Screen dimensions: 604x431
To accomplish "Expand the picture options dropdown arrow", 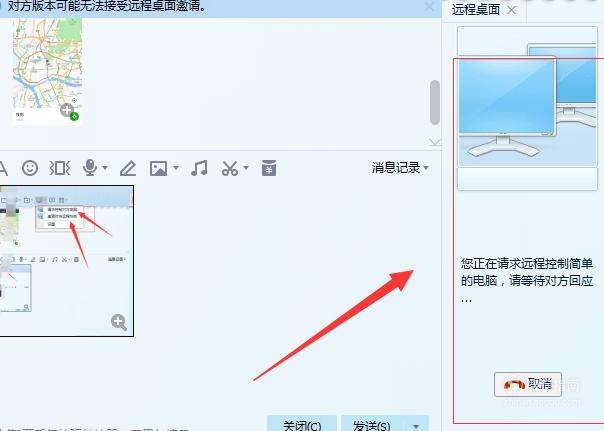I will coord(176,168).
